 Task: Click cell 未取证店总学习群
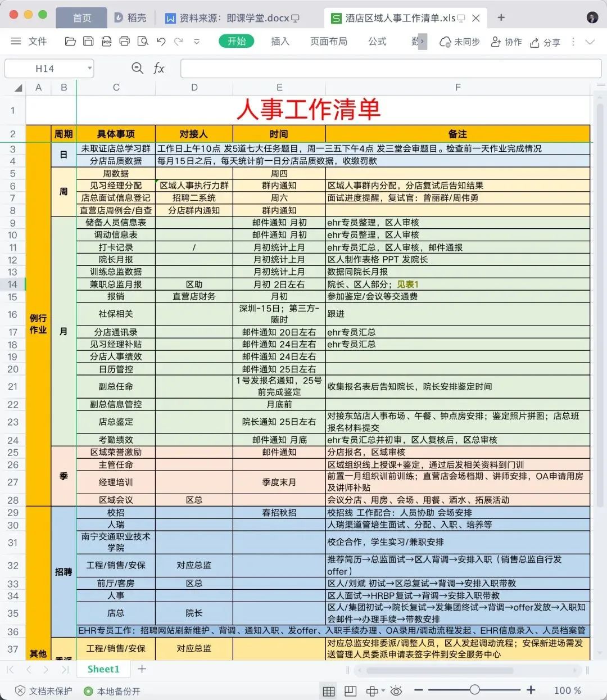(x=116, y=148)
